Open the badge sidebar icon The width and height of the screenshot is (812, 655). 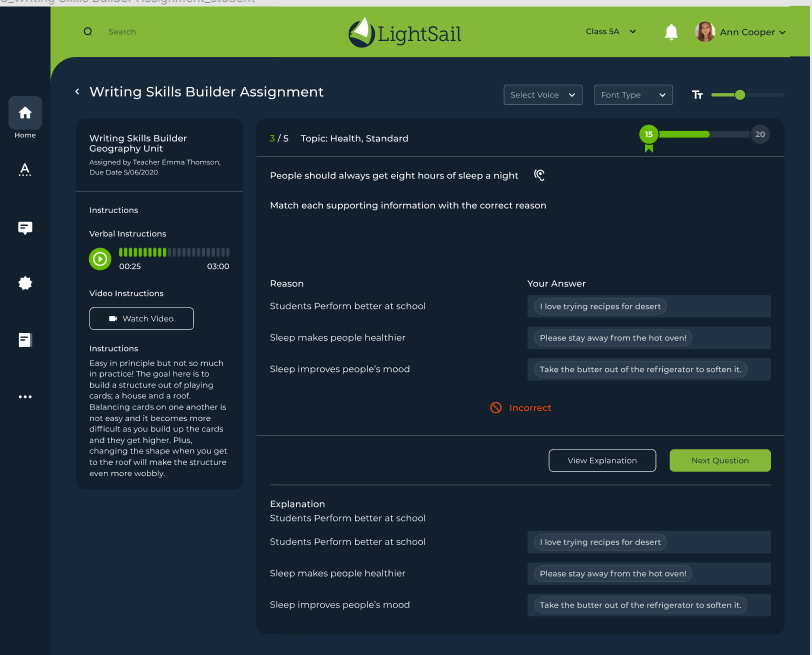(x=25, y=283)
